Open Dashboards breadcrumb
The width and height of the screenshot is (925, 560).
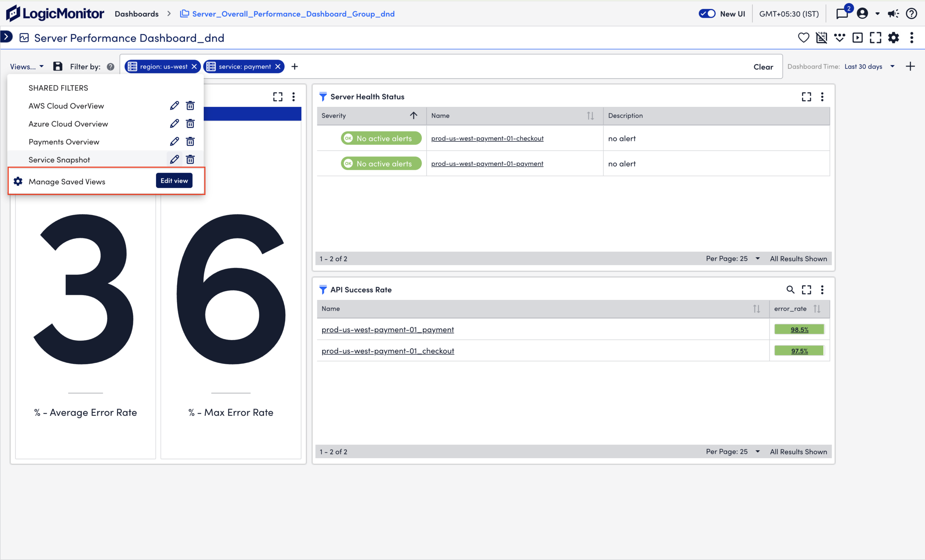[x=137, y=14]
